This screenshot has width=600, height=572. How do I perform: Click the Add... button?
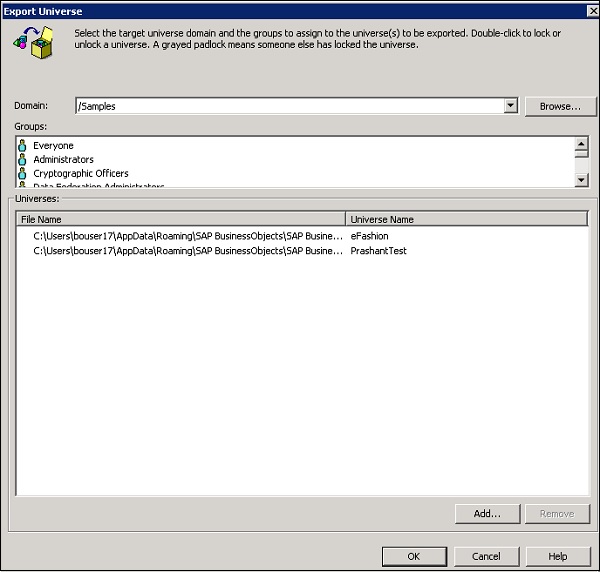coord(486,514)
